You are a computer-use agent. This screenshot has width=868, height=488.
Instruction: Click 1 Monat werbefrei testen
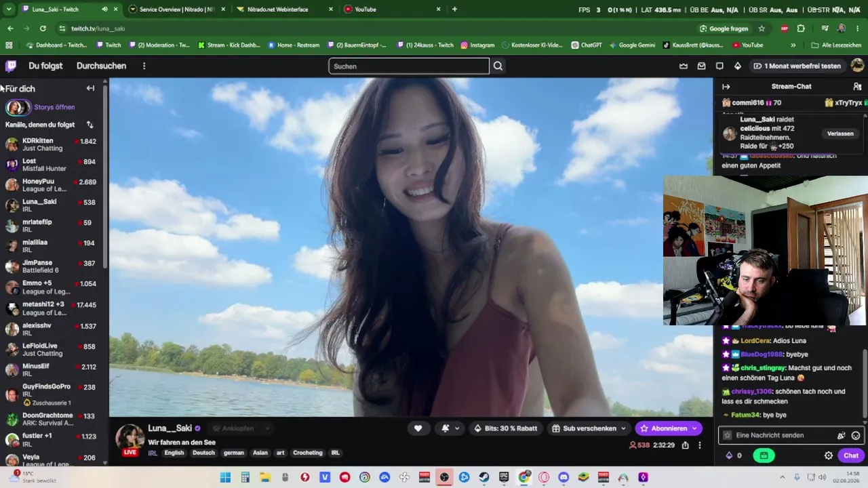pos(797,66)
